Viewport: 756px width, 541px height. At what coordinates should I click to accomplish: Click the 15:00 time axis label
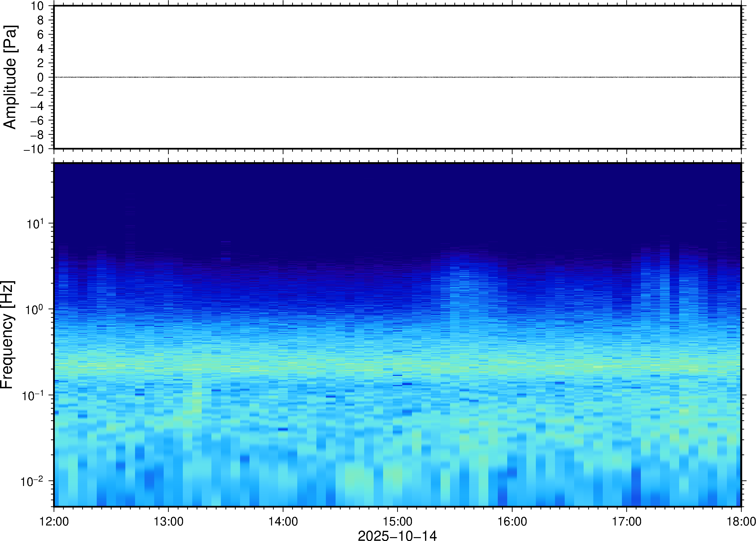coord(397,521)
